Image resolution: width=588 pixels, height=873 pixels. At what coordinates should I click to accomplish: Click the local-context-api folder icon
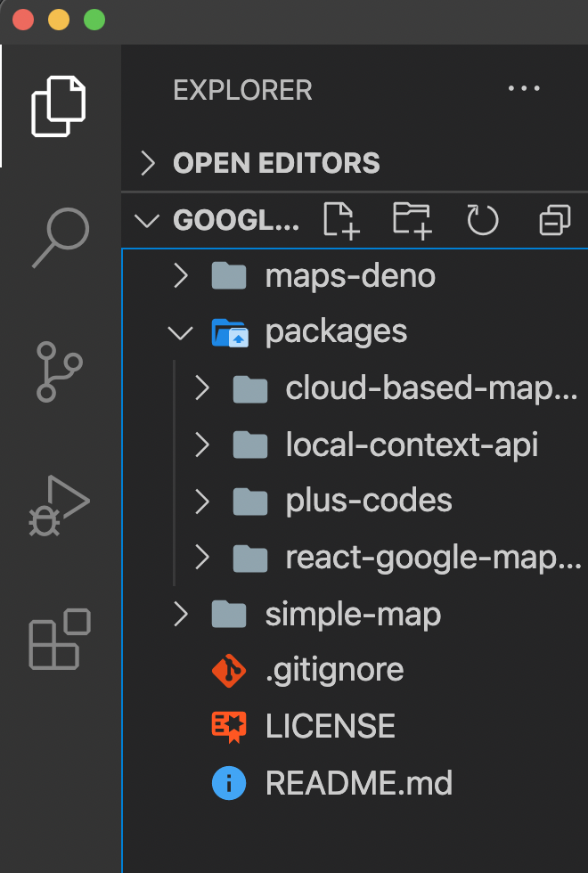tap(250, 445)
